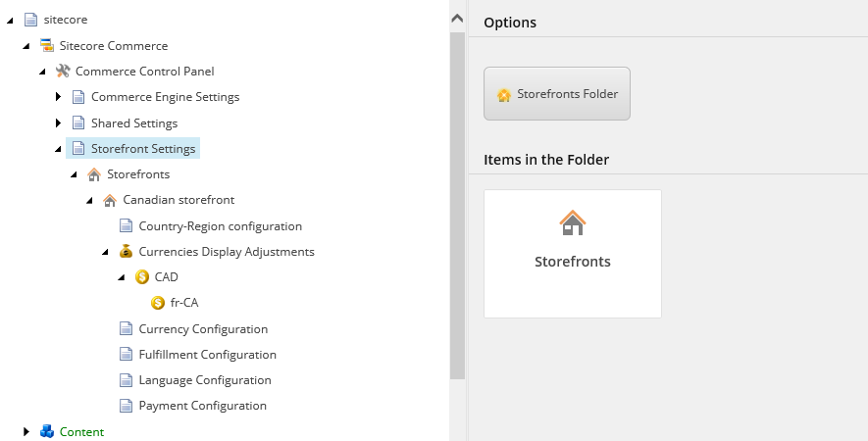This screenshot has width=868, height=441.
Task: Click the house icon beside the Storefronts tree node
Action: [94, 174]
